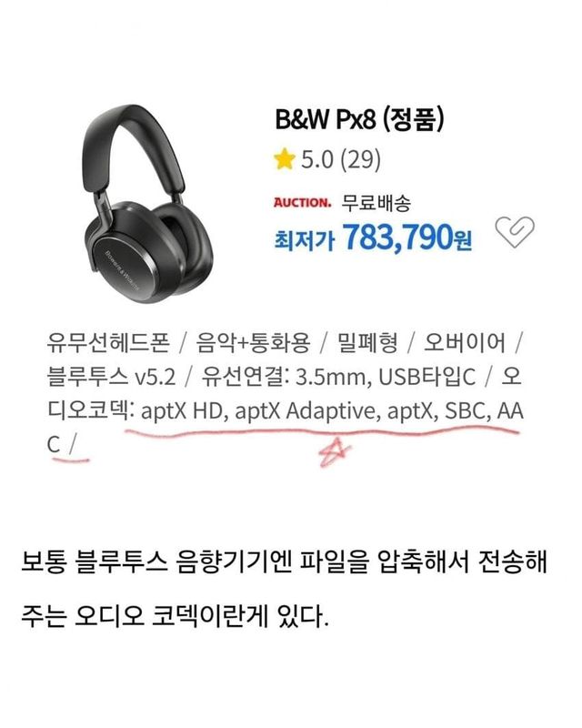Screen dimensions: 582x728
Task: Select the 음악+통화용 spec tag
Action: click(253, 343)
